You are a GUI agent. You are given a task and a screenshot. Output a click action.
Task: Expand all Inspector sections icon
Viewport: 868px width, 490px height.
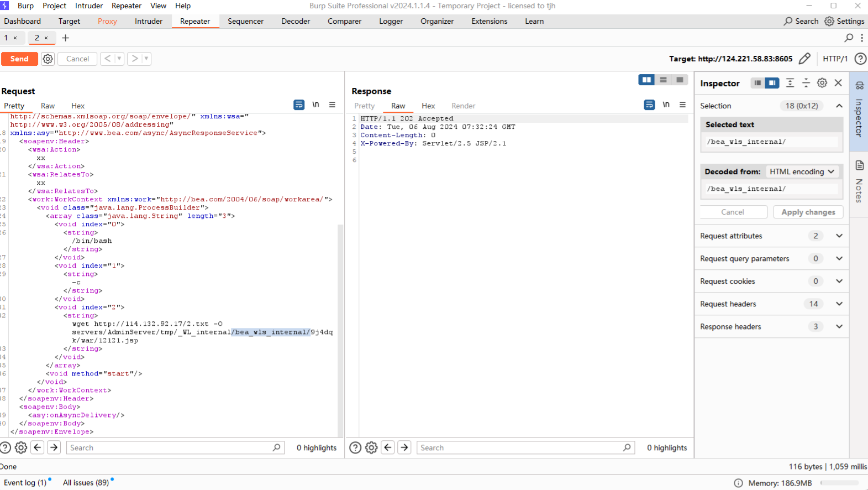point(790,83)
